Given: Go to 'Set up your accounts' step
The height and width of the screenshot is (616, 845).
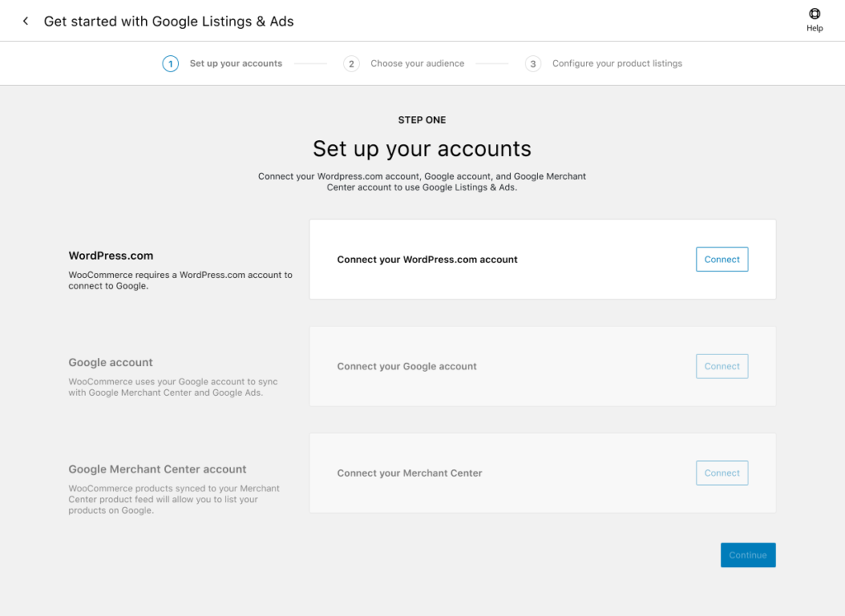Looking at the screenshot, I should 236,63.
